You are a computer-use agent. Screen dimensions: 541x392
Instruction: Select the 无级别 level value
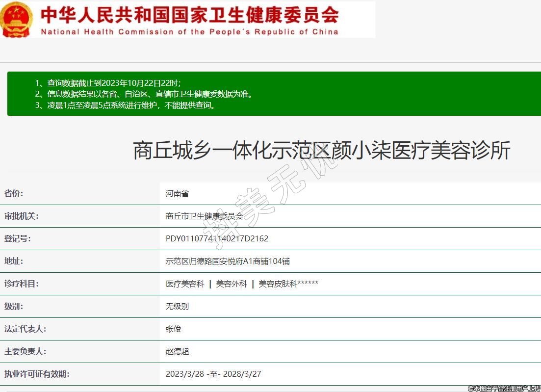tap(177, 307)
